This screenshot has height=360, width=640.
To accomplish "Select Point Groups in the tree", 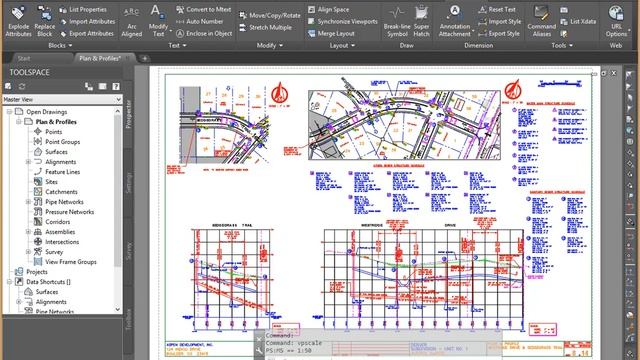I will coord(62,142).
